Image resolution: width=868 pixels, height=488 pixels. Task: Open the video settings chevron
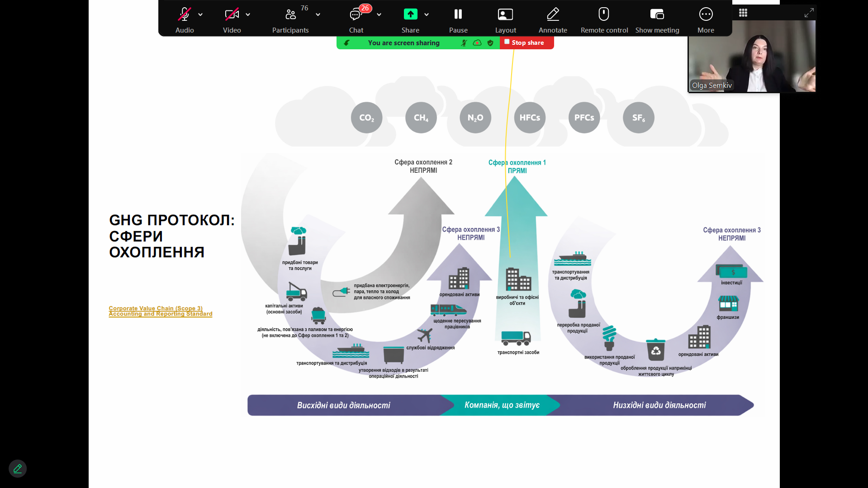[248, 14]
